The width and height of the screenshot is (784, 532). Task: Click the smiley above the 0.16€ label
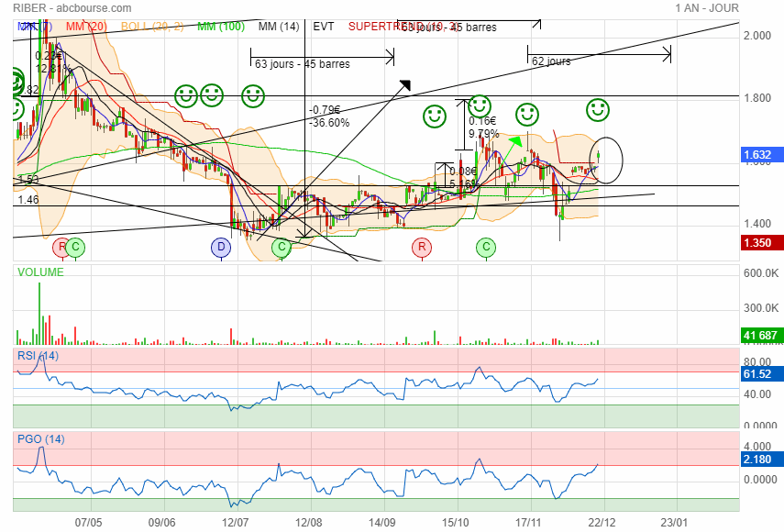click(x=479, y=106)
